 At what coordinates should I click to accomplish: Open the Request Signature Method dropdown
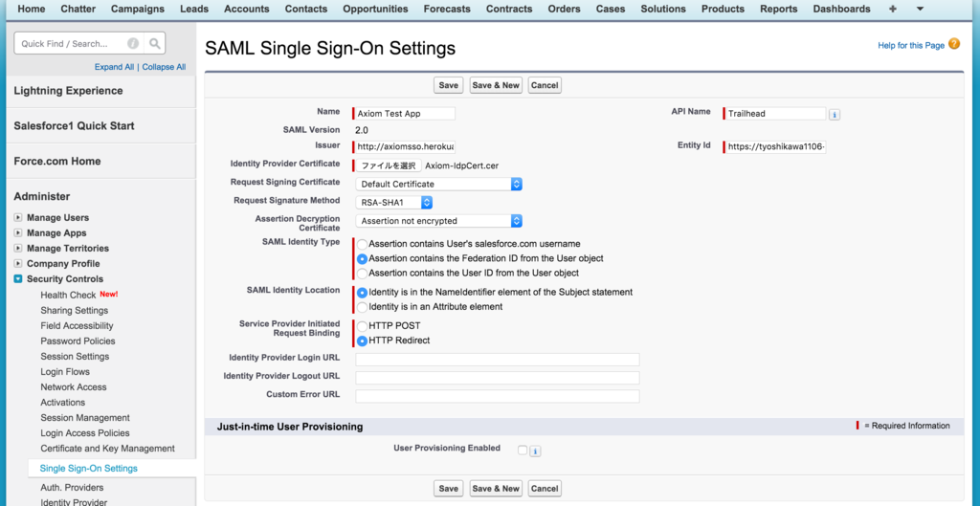point(393,203)
